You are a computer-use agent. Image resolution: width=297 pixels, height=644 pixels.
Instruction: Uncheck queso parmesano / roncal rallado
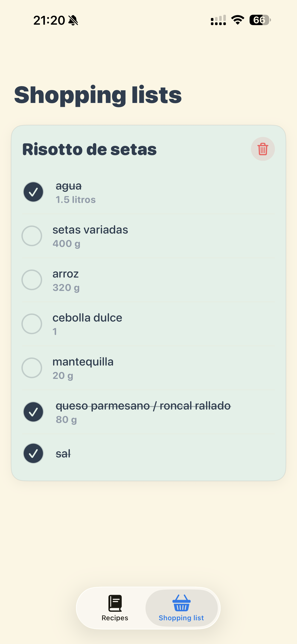(x=33, y=412)
